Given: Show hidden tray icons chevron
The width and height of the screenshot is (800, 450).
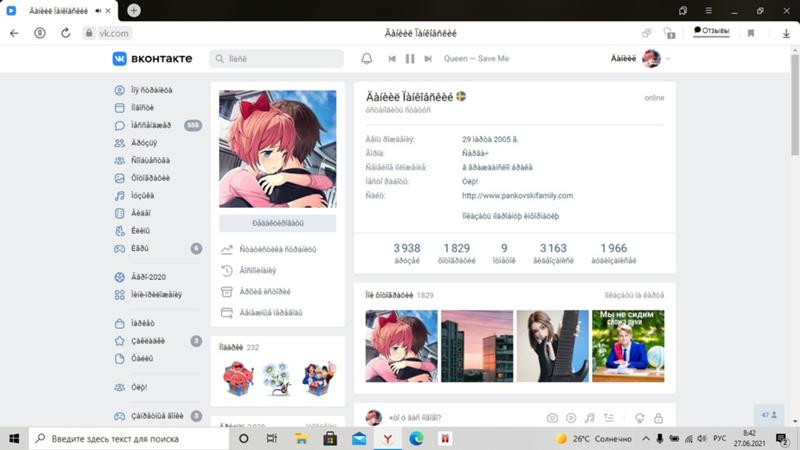Looking at the screenshot, I should (x=645, y=439).
